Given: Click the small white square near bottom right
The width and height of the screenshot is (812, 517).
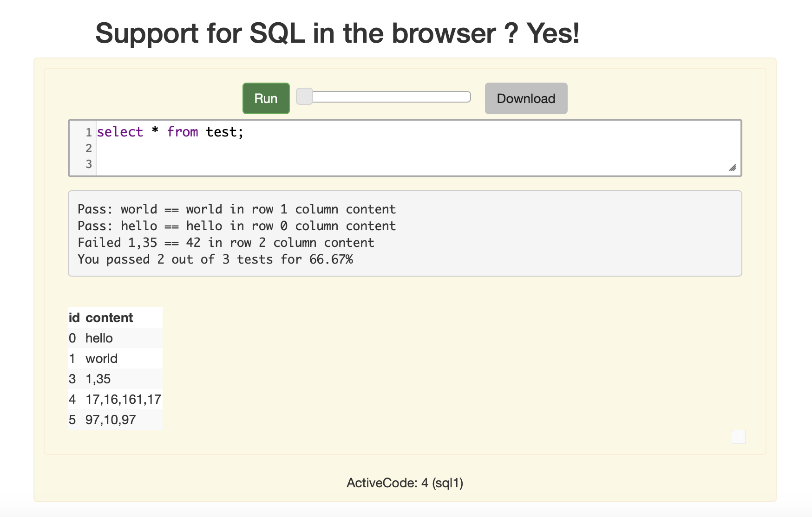Looking at the screenshot, I should pos(739,437).
